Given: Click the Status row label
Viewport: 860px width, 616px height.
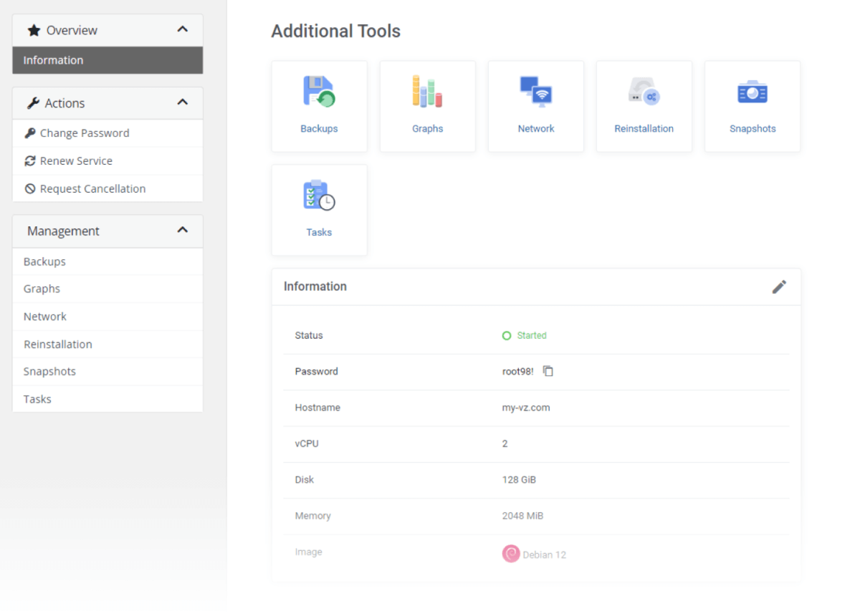Looking at the screenshot, I should (x=309, y=335).
